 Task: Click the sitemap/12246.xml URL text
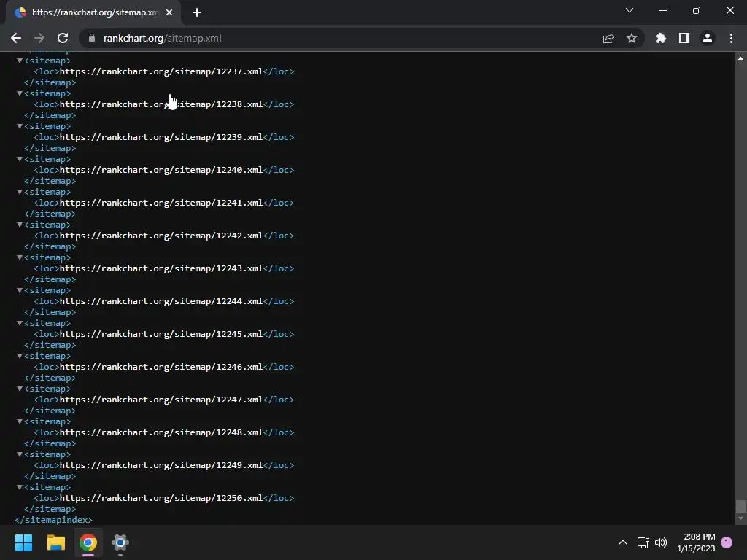[161, 367]
